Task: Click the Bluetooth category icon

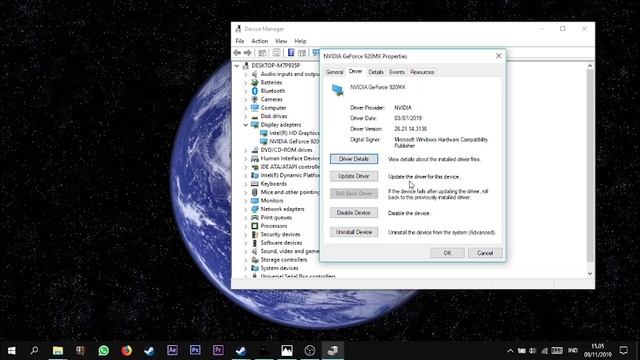Action: [x=255, y=91]
